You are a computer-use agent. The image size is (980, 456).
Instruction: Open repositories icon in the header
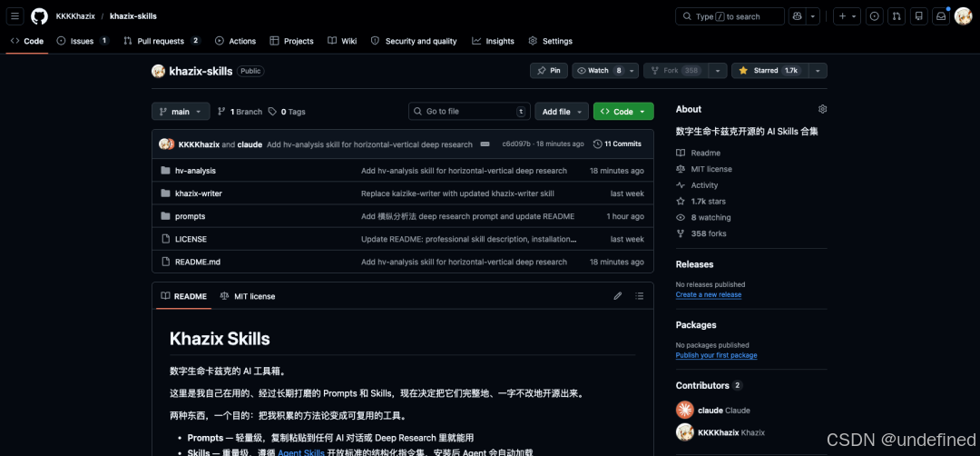pyautogui.click(x=918, y=16)
